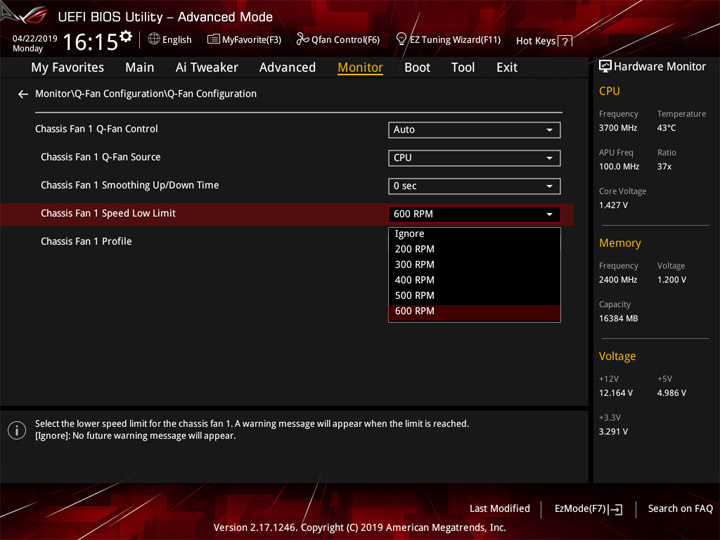Image resolution: width=720 pixels, height=540 pixels.
Task: Click the CPU temperature value 43°C
Action: (x=666, y=128)
